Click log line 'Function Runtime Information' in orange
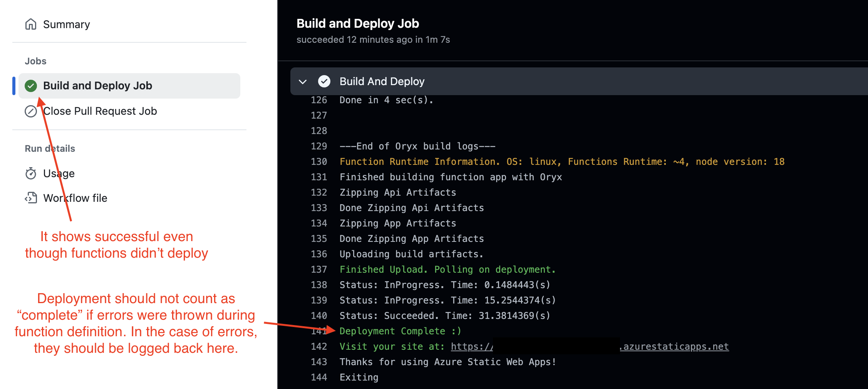Screen dimensions: 868x389 (x=562, y=162)
